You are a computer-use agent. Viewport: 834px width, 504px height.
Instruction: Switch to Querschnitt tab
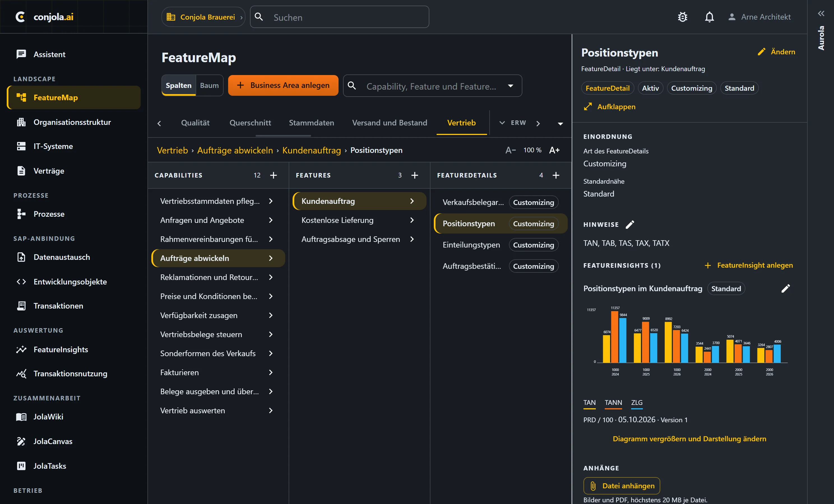250,123
